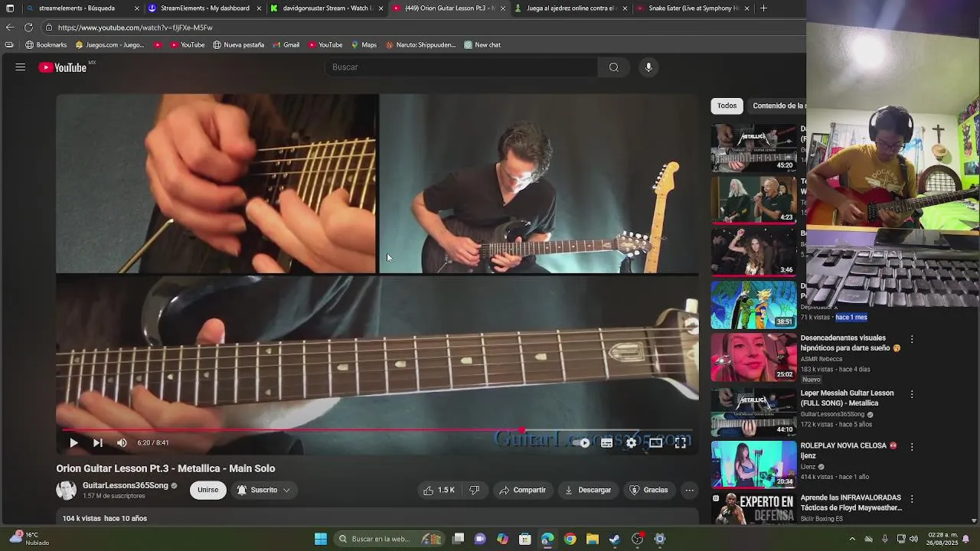Open GuitarLessons365Song channel name link

[126, 485]
